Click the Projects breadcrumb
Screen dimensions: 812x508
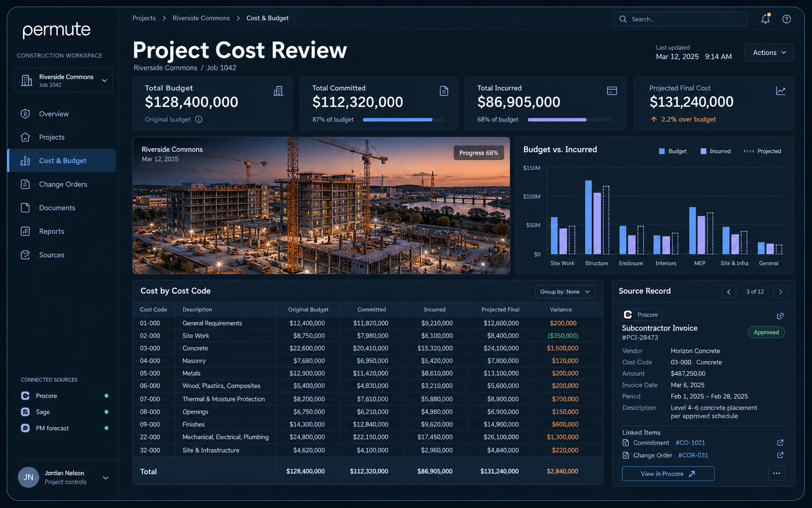click(x=144, y=18)
